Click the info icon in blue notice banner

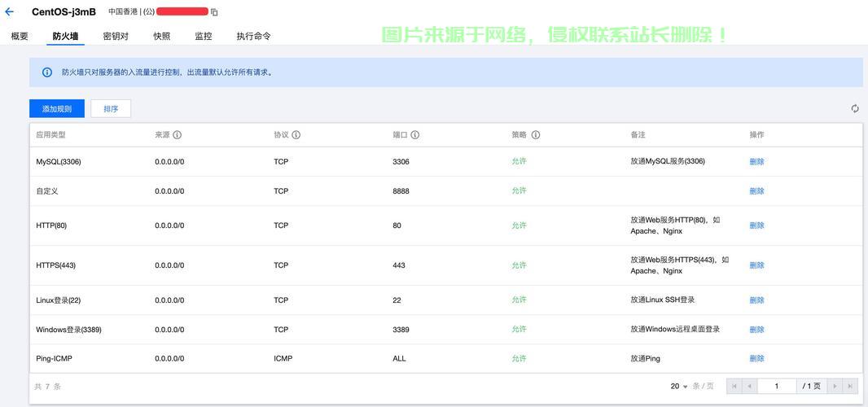coord(47,72)
